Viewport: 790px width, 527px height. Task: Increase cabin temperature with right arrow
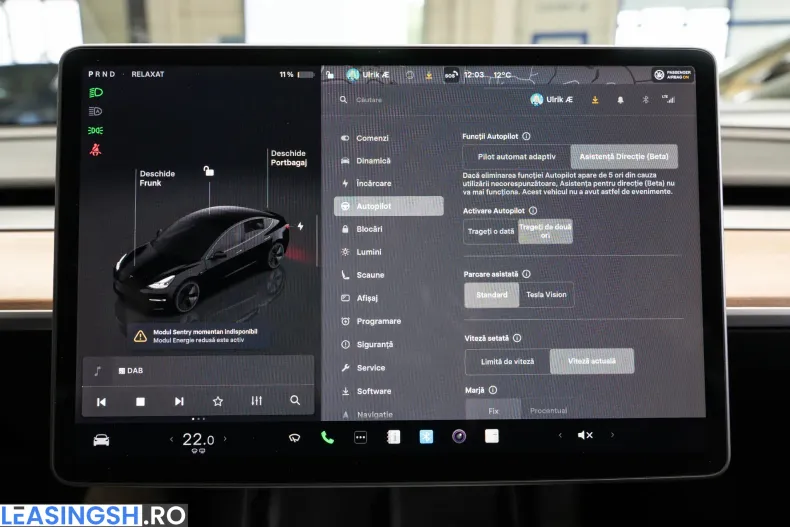tap(225, 439)
